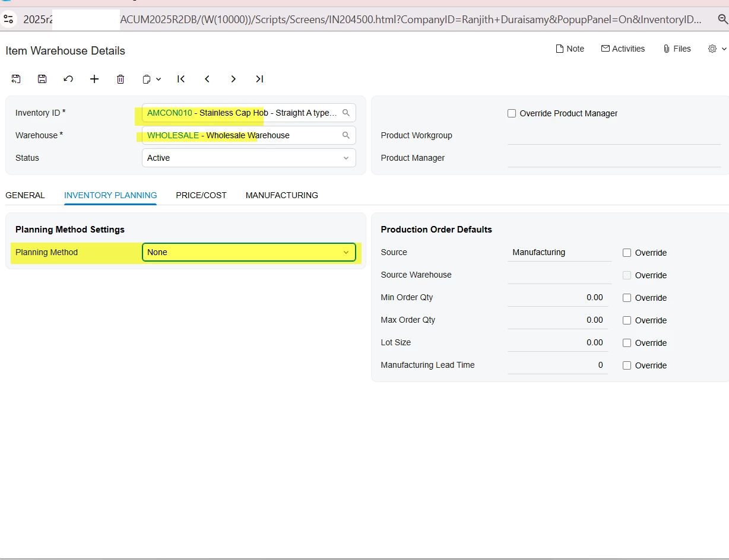Click the Source field showing Manufacturing
Image resolution: width=729 pixels, height=560 pixels.
(560, 253)
